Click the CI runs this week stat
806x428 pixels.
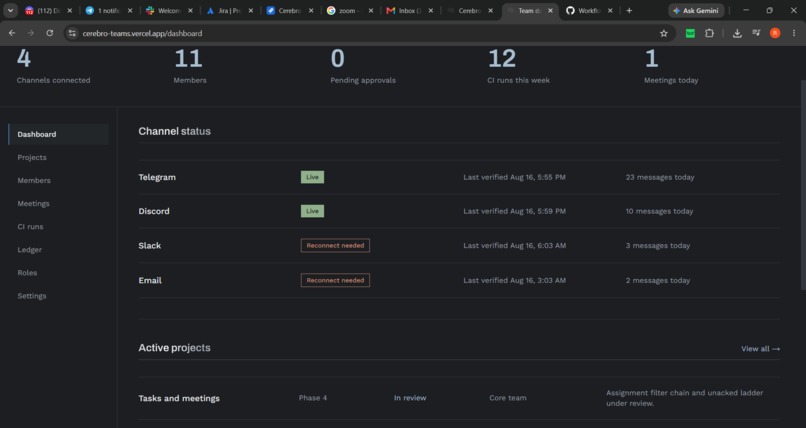[518, 67]
